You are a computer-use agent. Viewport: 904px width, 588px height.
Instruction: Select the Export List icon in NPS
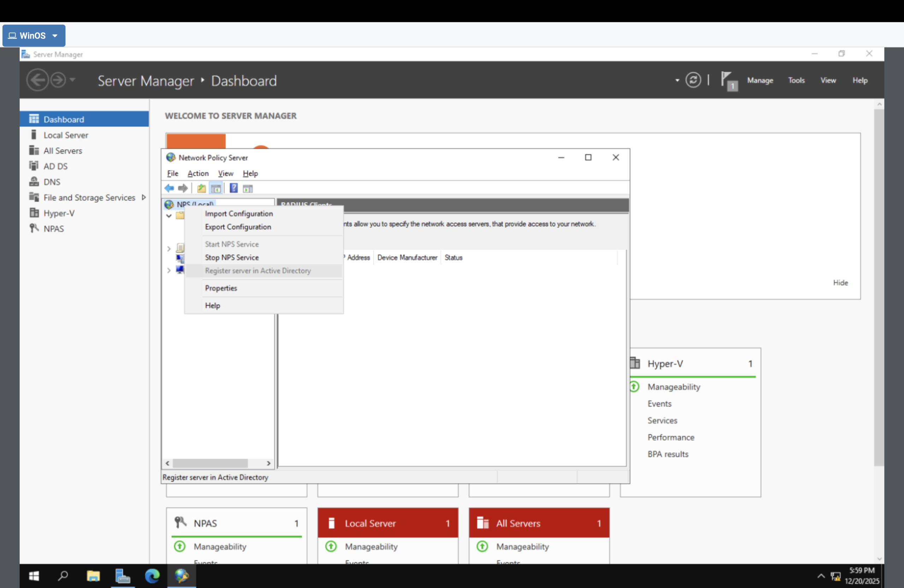(201, 188)
